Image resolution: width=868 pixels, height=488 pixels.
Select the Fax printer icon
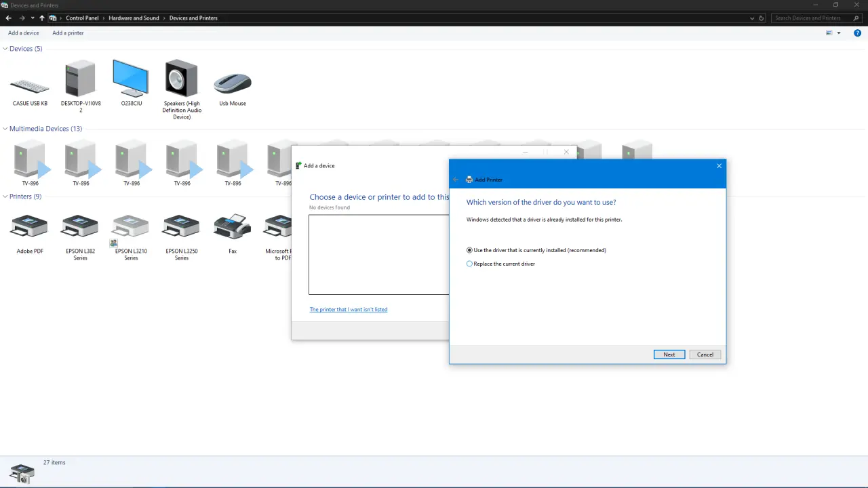[233, 234]
